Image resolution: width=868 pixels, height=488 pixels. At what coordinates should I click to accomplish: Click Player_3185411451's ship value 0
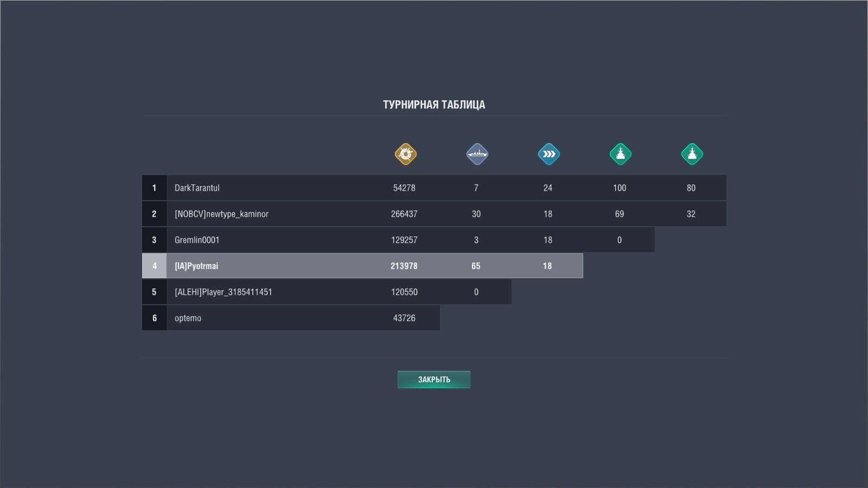pyautogui.click(x=476, y=292)
